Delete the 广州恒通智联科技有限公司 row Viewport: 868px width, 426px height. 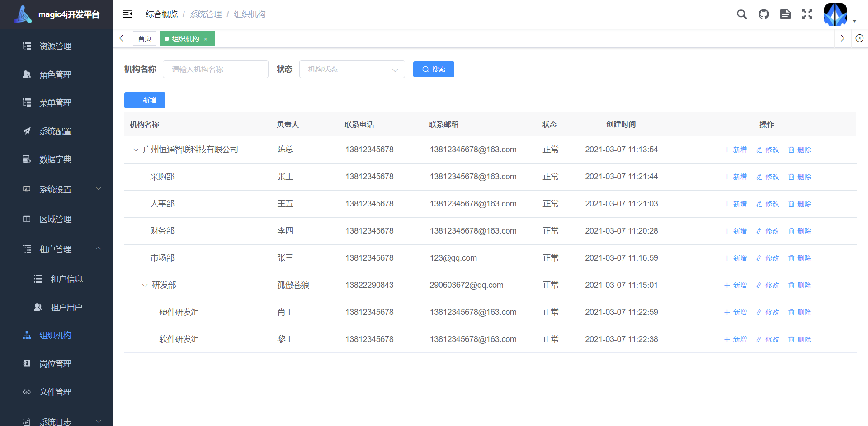click(x=800, y=150)
